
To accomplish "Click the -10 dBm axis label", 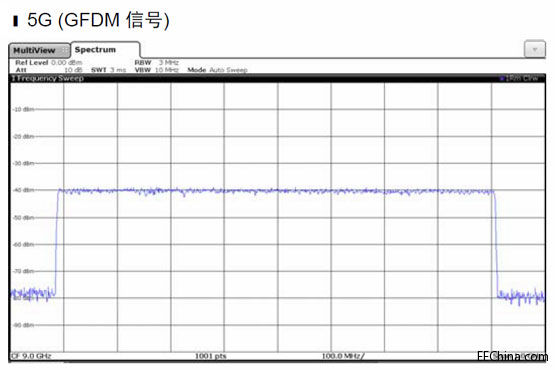I will coord(23,109).
